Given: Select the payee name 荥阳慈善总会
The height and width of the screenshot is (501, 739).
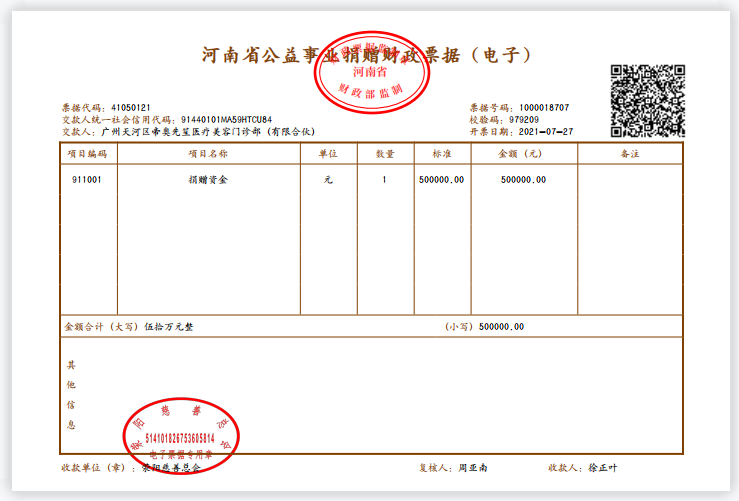Looking at the screenshot, I should coord(172,468).
